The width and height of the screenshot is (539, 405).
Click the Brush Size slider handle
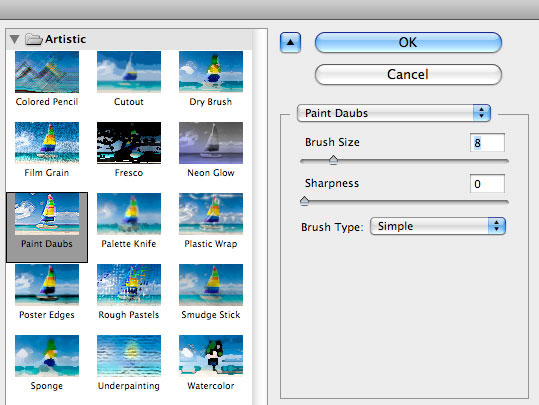[333, 160]
